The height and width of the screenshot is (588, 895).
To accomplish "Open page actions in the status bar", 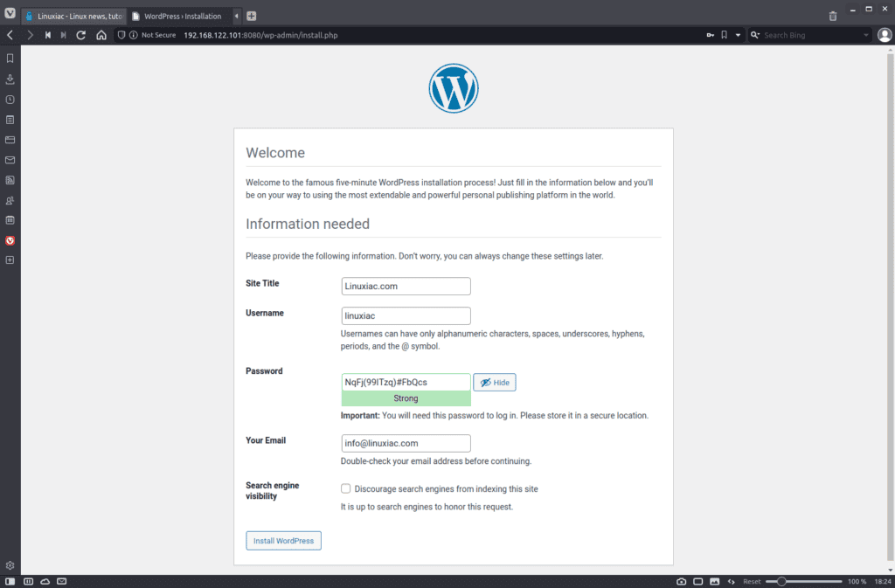I will (x=732, y=582).
